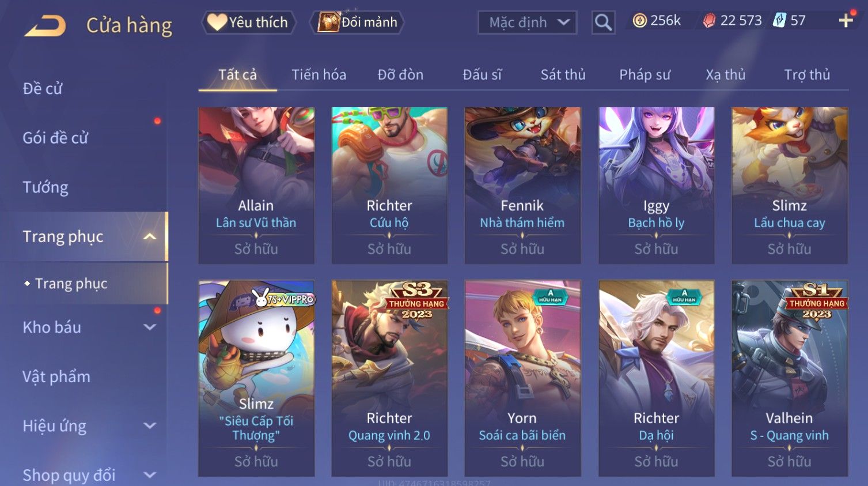Viewport: 868px width, 486px height.
Task: Click the gold coin balance icon
Action: tap(639, 21)
